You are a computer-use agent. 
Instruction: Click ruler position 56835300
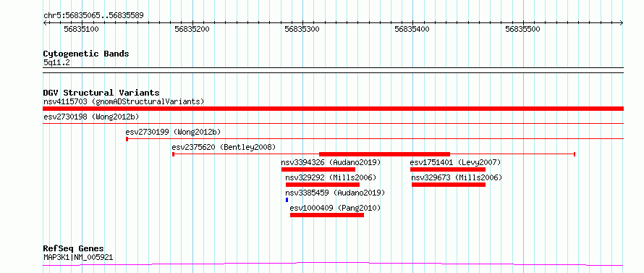pos(302,29)
